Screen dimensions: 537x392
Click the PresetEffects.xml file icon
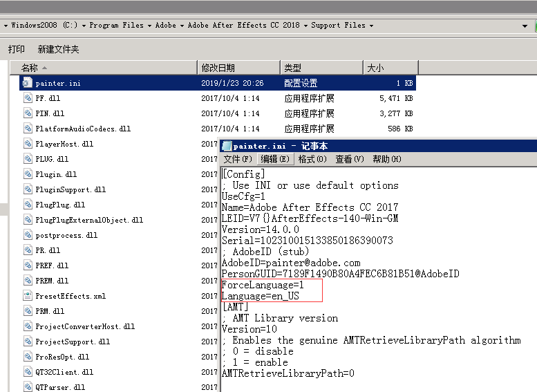(27, 296)
